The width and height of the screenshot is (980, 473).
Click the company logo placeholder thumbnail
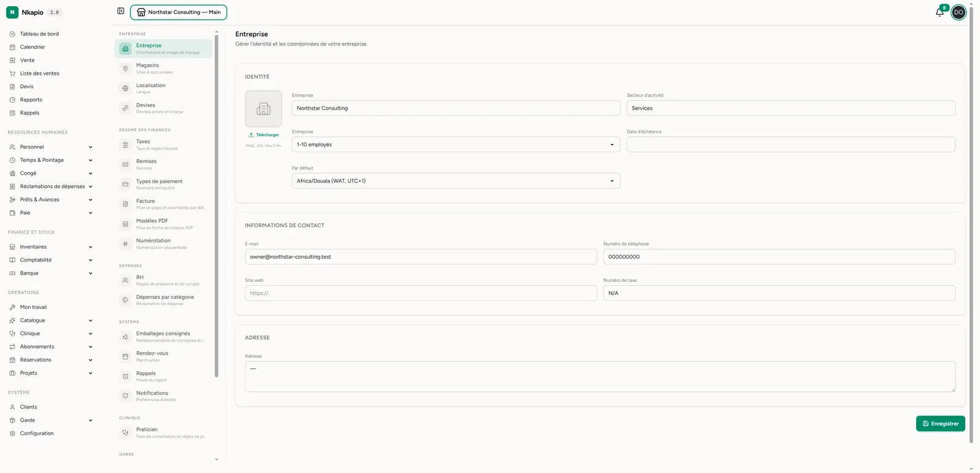tap(263, 108)
